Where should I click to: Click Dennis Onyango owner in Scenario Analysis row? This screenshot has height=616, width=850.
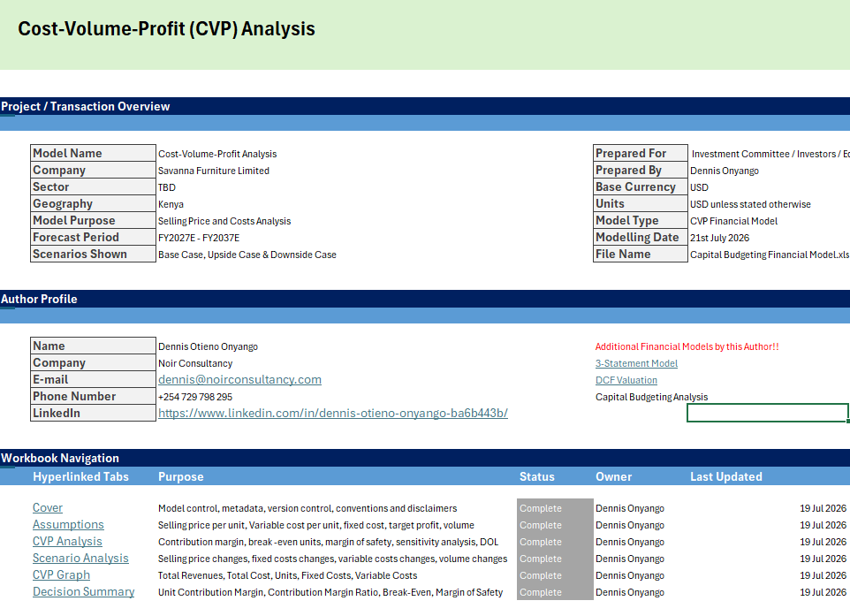tap(630, 559)
